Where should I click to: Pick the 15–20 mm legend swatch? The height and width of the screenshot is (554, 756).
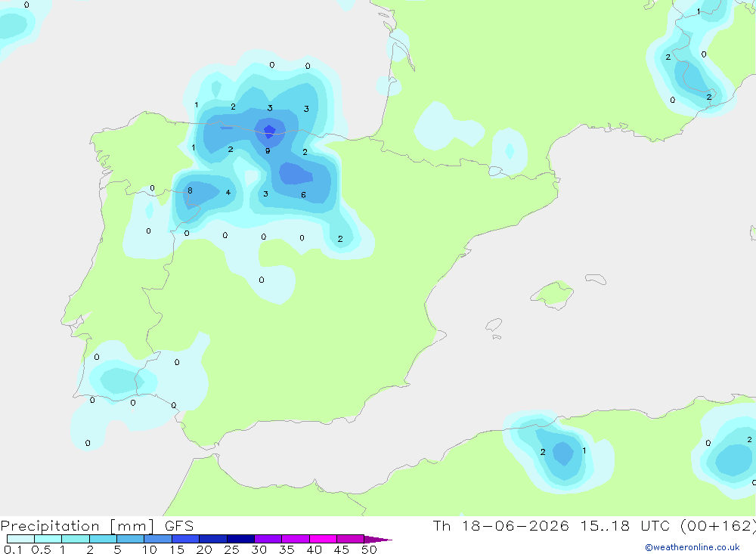pyautogui.click(x=185, y=539)
